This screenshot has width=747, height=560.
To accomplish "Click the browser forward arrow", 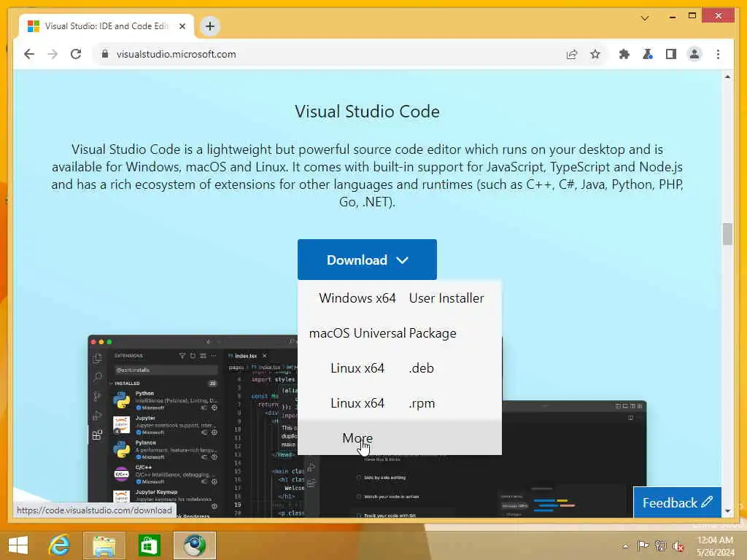I will (53, 54).
